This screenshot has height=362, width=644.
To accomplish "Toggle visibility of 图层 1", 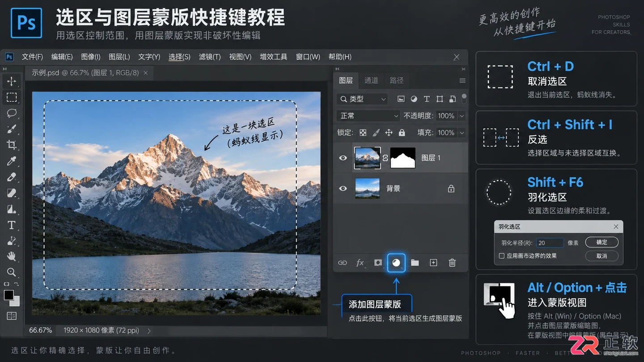I will (343, 158).
